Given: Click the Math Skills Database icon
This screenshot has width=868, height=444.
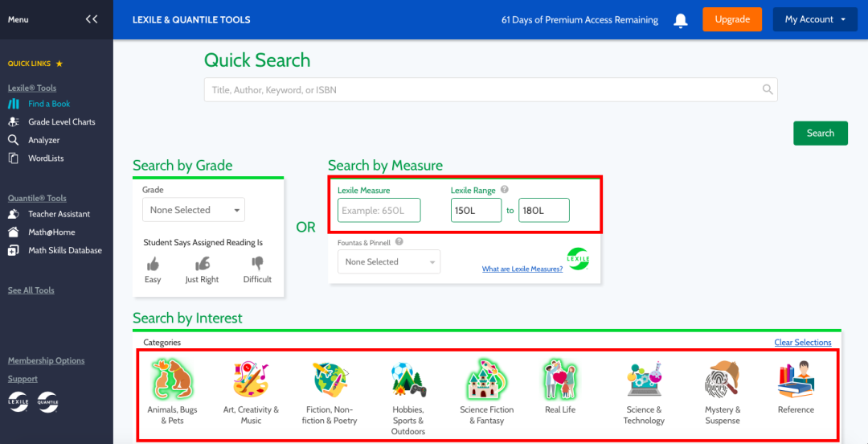Looking at the screenshot, I should pos(14,250).
